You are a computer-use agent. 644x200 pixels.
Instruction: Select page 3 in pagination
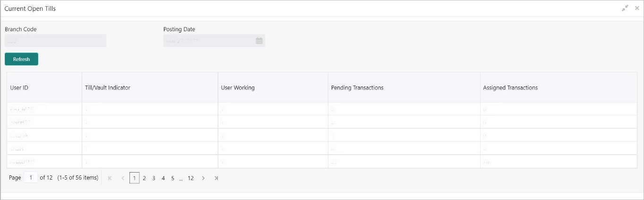(x=154, y=178)
